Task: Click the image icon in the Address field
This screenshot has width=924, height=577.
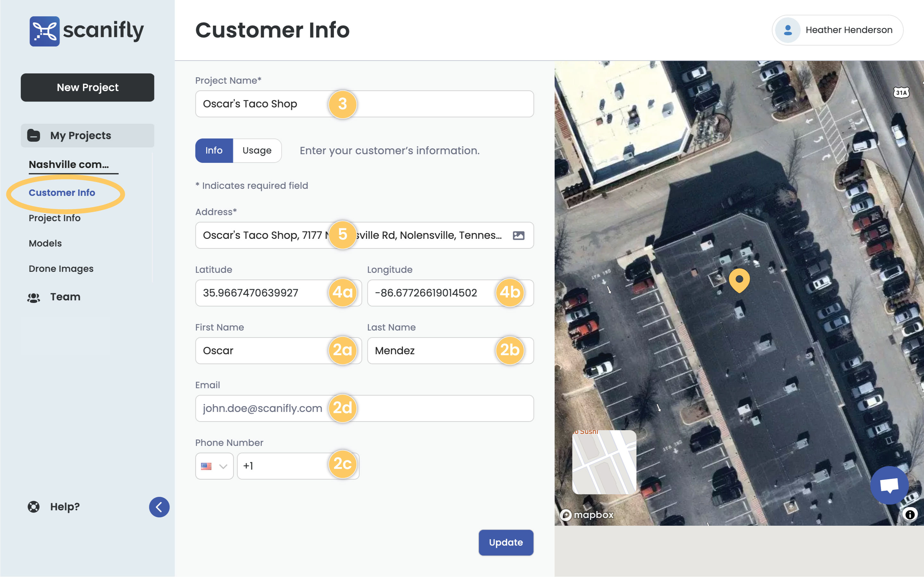Action: point(518,236)
